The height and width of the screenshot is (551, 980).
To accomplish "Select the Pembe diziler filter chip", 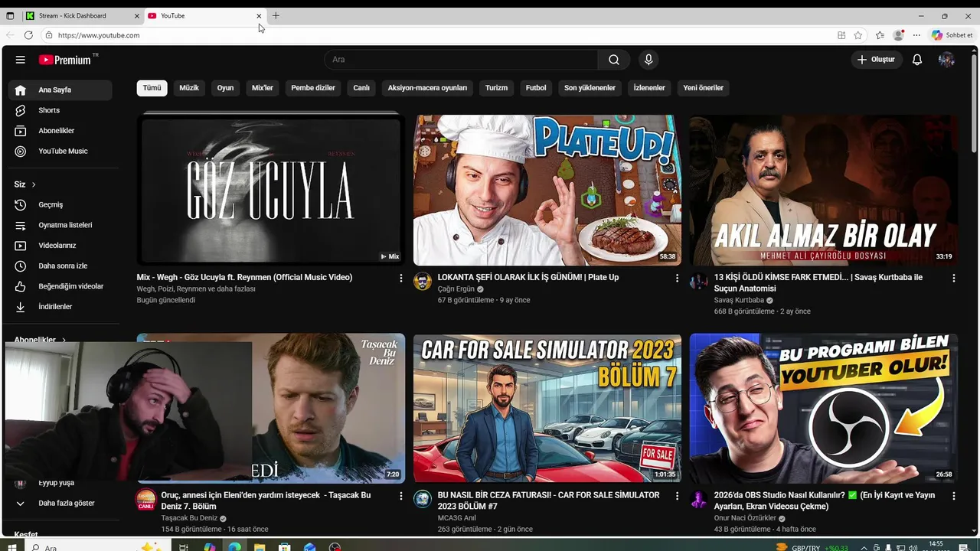I will pos(313,88).
